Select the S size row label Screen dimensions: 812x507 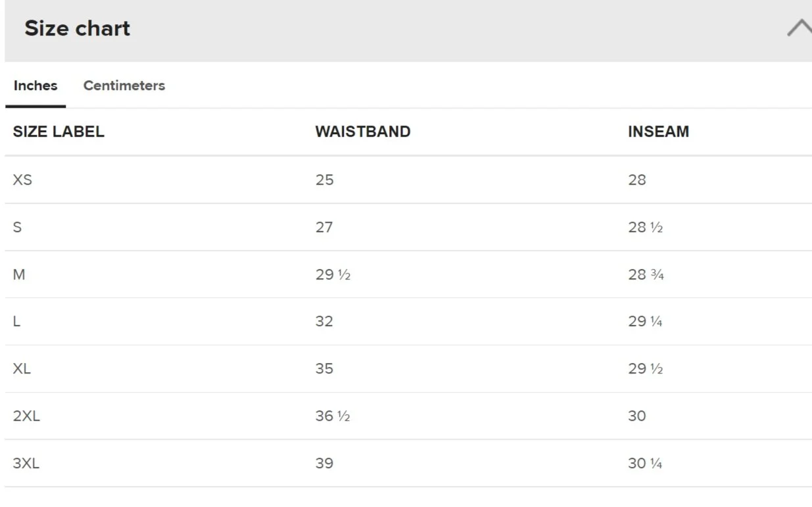[17, 227]
